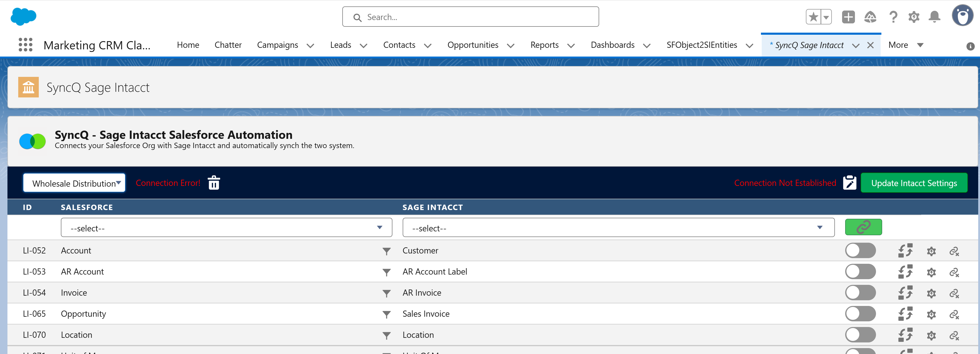Click the Salesforce cloud logo

(x=24, y=17)
